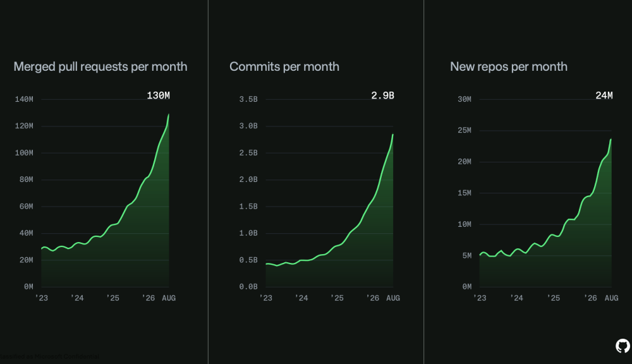
Task: Click the 3.5B y-axis label
Action: [x=248, y=99]
